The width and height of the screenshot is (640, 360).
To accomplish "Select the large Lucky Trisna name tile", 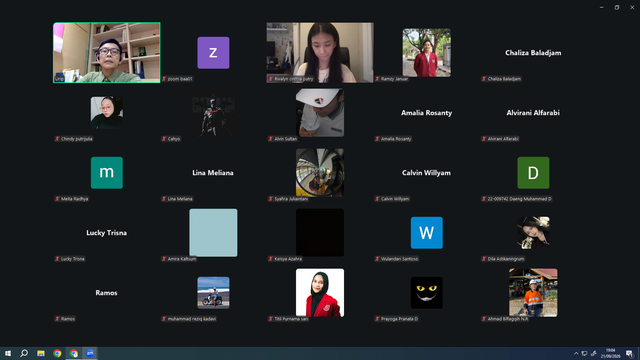I will (107, 233).
